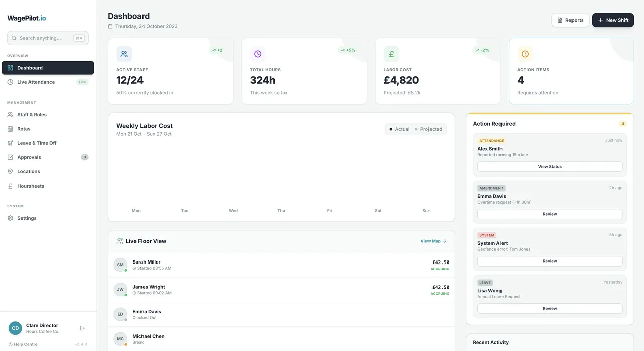Create a New Shift

click(x=613, y=20)
